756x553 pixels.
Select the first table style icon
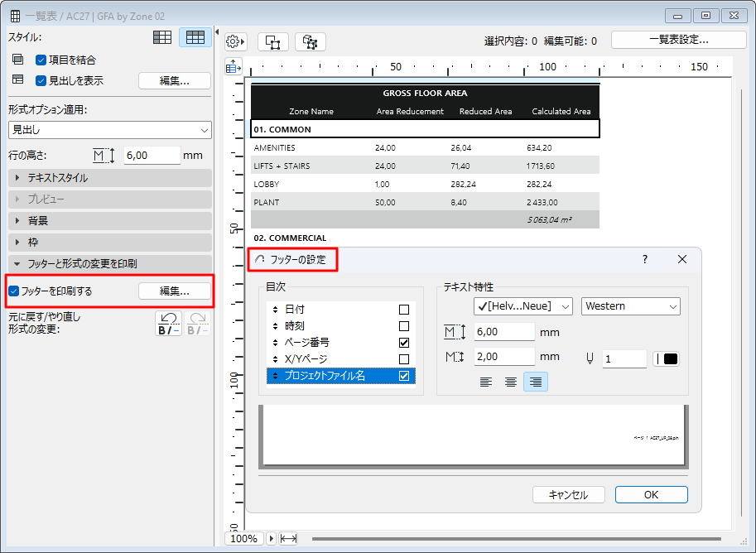pyautogui.click(x=162, y=37)
